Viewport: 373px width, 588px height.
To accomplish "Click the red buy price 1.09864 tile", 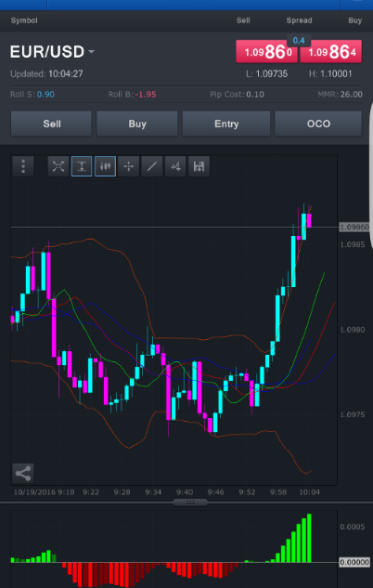I will click(331, 51).
